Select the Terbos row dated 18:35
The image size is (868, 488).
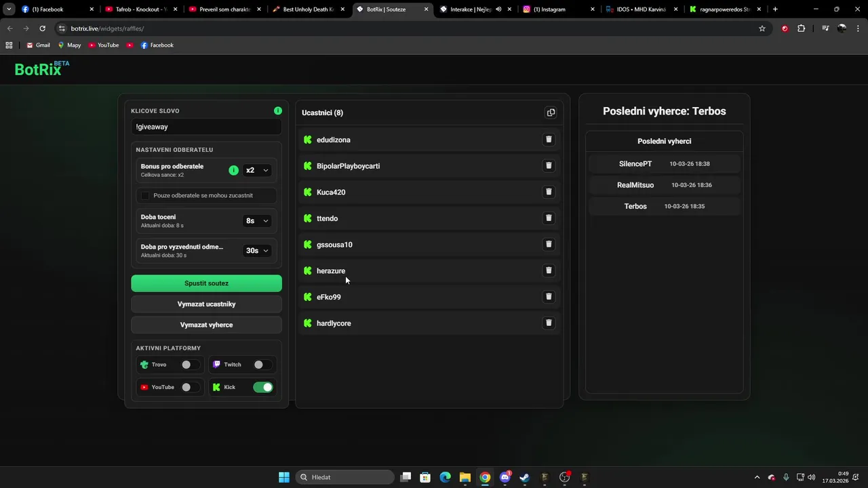(x=665, y=206)
